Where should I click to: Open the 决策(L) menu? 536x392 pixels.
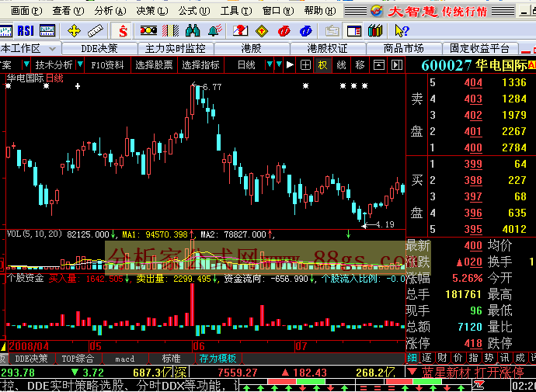point(152,11)
